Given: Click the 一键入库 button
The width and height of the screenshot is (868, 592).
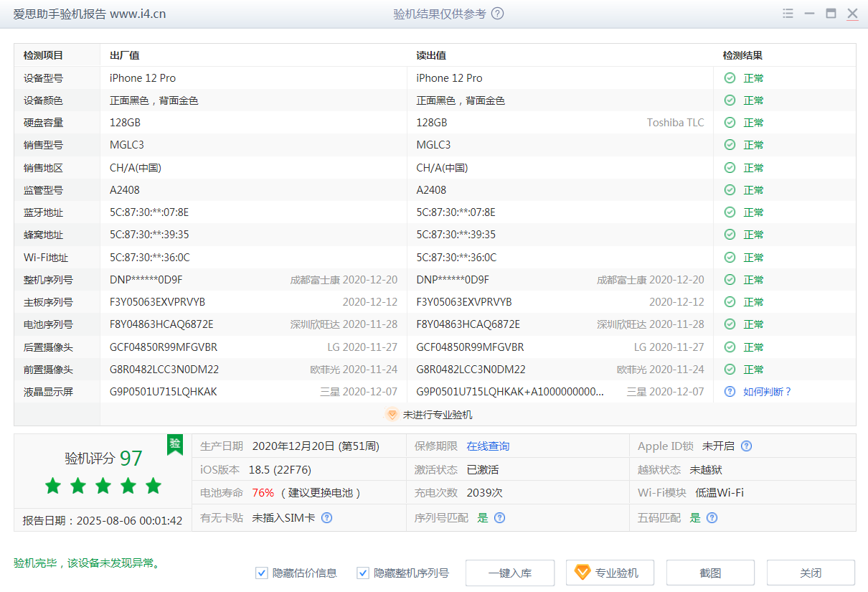Looking at the screenshot, I should [x=510, y=573].
